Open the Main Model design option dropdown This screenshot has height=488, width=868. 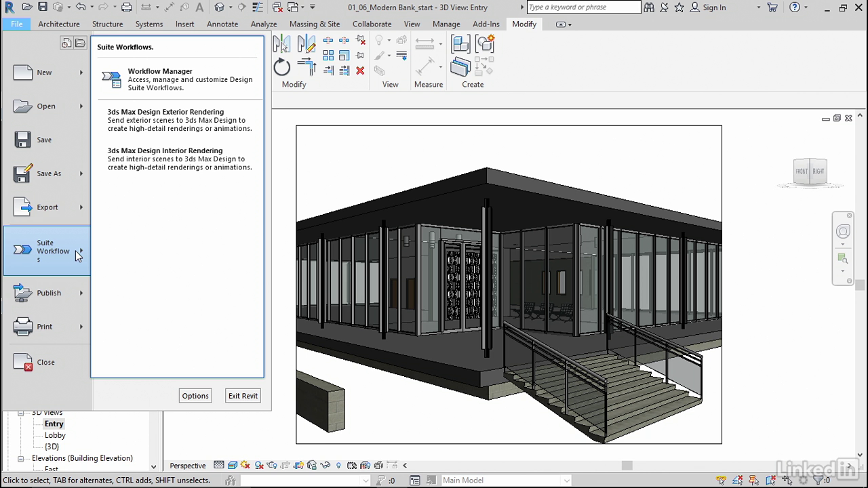coord(566,481)
